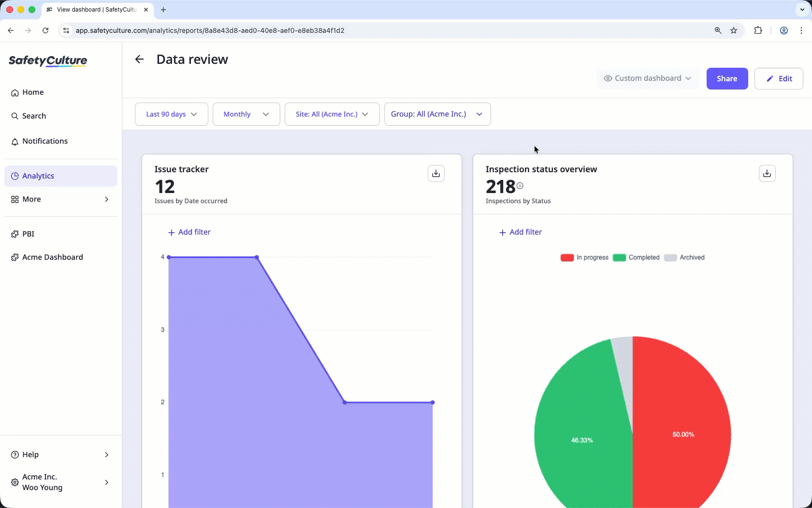Image resolution: width=812 pixels, height=508 pixels.
Task: Add filter to the Inspection status overview card
Action: [x=521, y=232]
